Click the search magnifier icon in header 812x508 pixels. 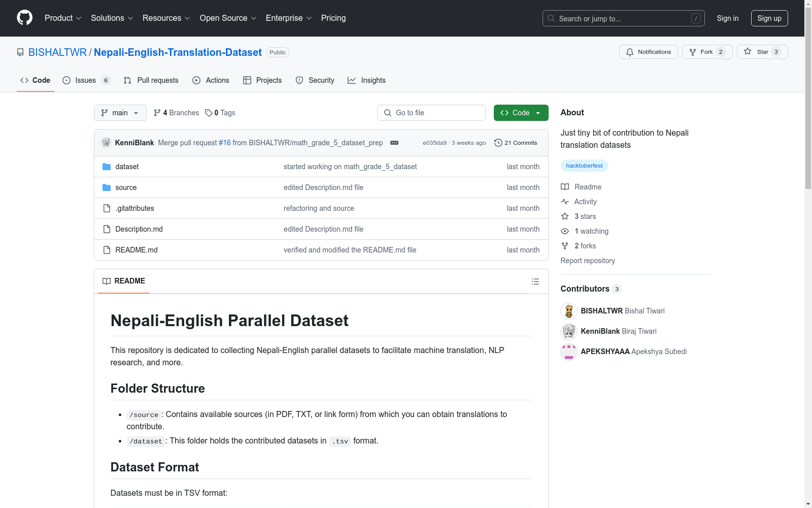point(551,18)
